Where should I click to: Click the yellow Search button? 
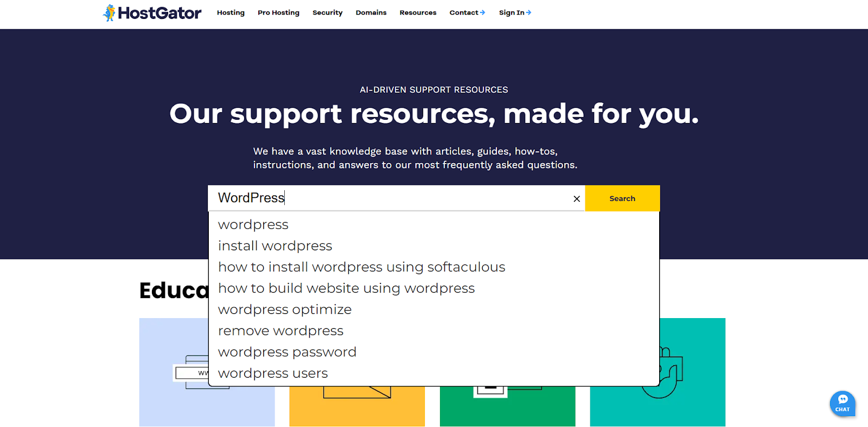(622, 198)
